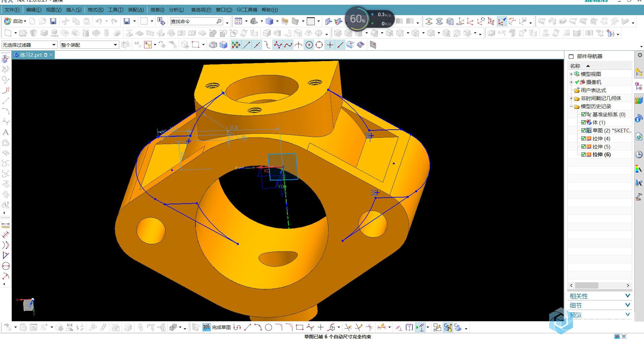Viewport: 644px width, 339px height.
Task: Expand the 摄像机 tree node
Action: point(571,82)
